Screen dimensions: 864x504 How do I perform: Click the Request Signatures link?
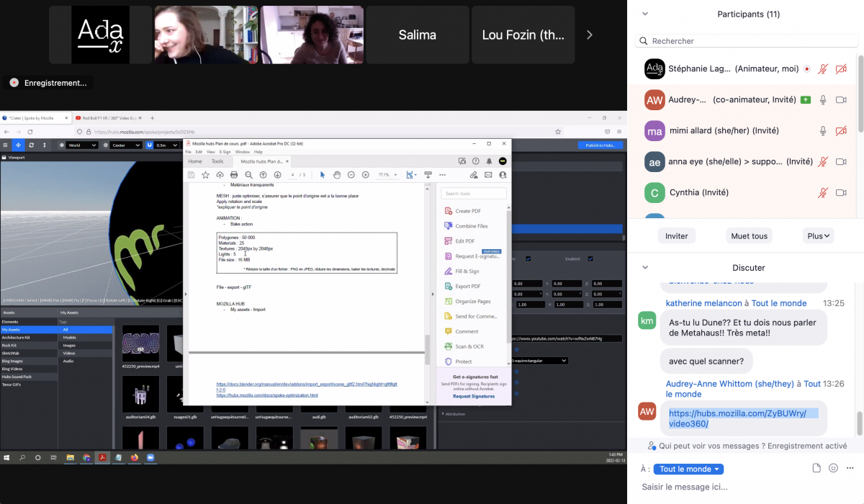473,396
